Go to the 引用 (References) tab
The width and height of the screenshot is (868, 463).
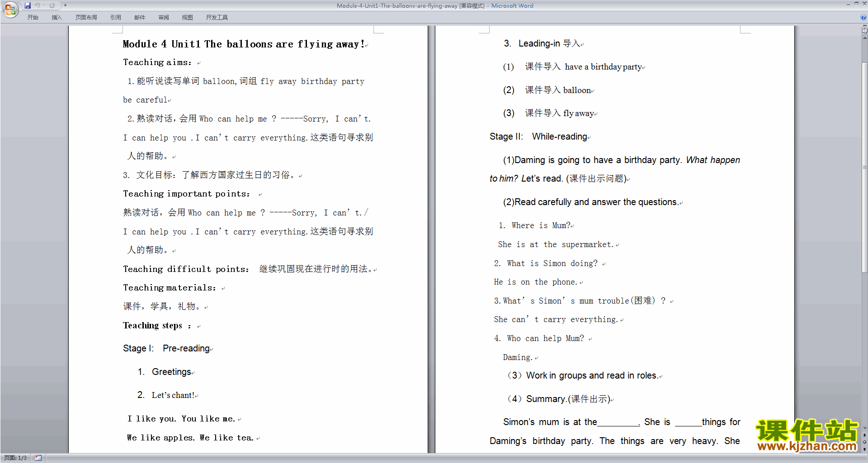(115, 18)
